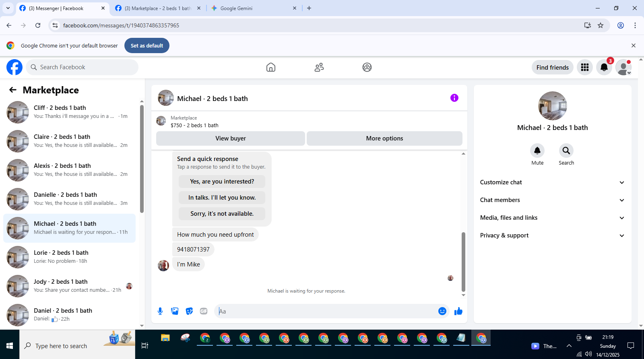Record a voice clip with the microphone icon
The height and width of the screenshot is (359, 644).
point(160,311)
